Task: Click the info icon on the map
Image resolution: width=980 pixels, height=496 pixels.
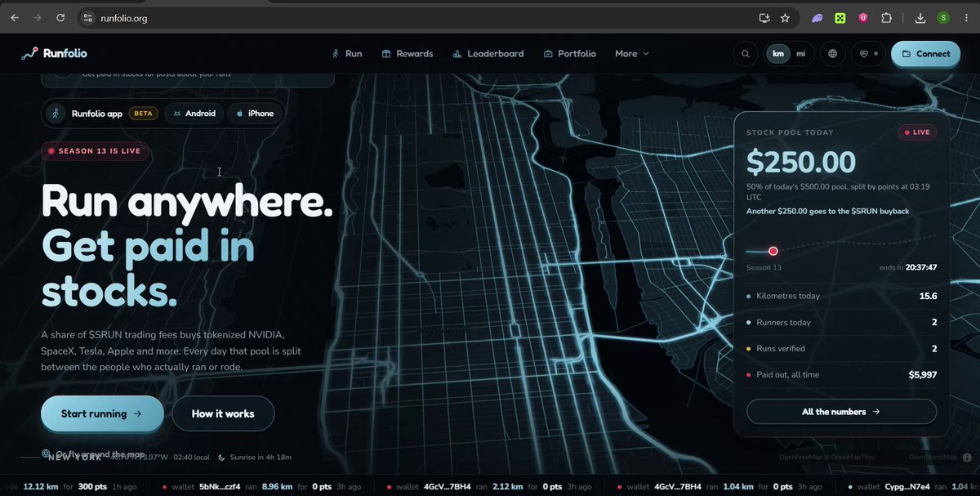Action: 967,457
